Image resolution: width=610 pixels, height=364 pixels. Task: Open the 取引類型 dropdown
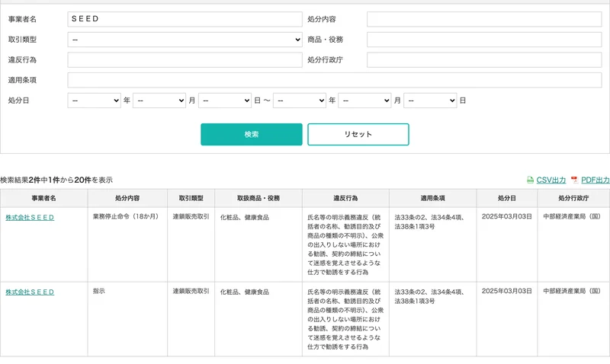pyautogui.click(x=185, y=40)
